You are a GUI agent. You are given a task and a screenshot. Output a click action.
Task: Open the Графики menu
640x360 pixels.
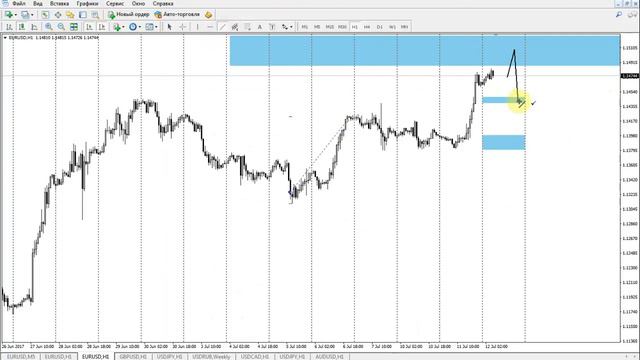click(x=87, y=4)
